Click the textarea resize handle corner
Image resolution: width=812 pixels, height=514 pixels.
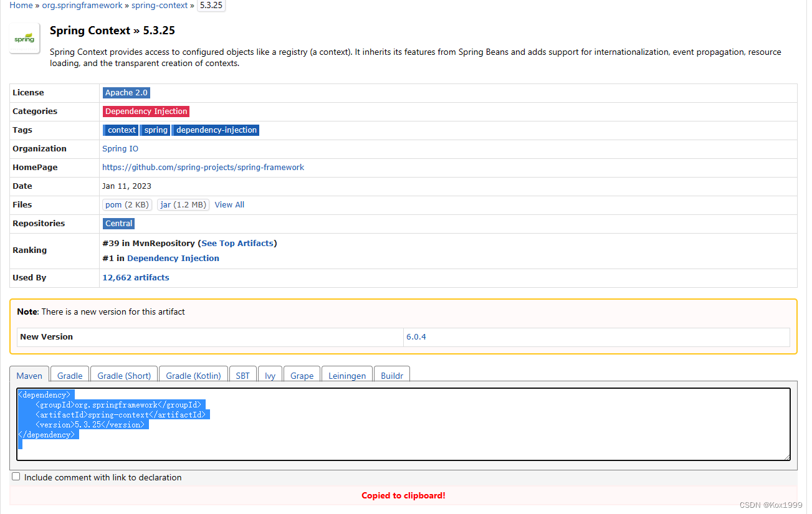tap(786, 457)
